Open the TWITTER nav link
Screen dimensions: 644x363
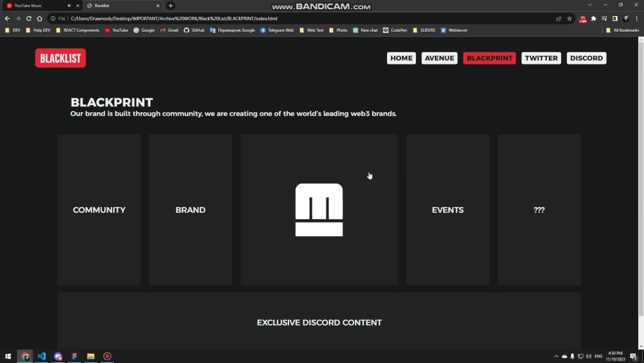(x=542, y=58)
